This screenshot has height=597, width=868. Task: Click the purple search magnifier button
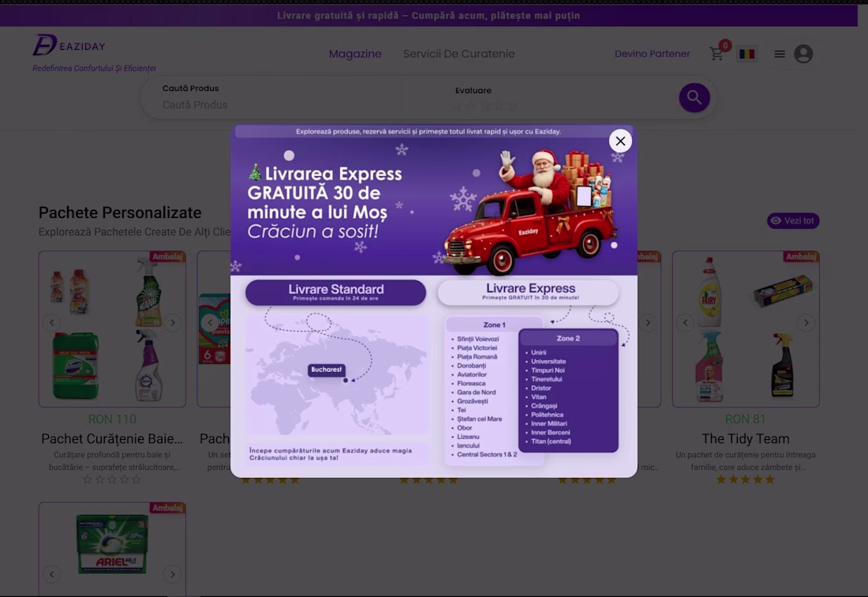pyautogui.click(x=694, y=97)
